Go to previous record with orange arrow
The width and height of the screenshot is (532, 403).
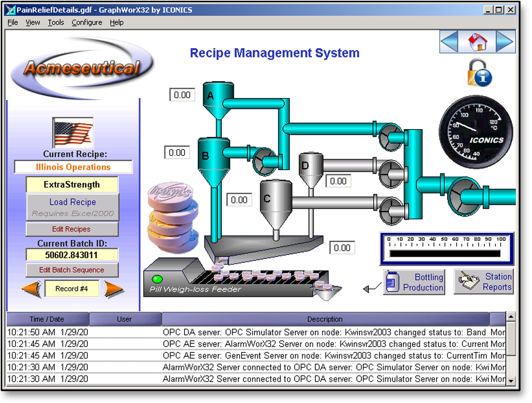(31, 289)
